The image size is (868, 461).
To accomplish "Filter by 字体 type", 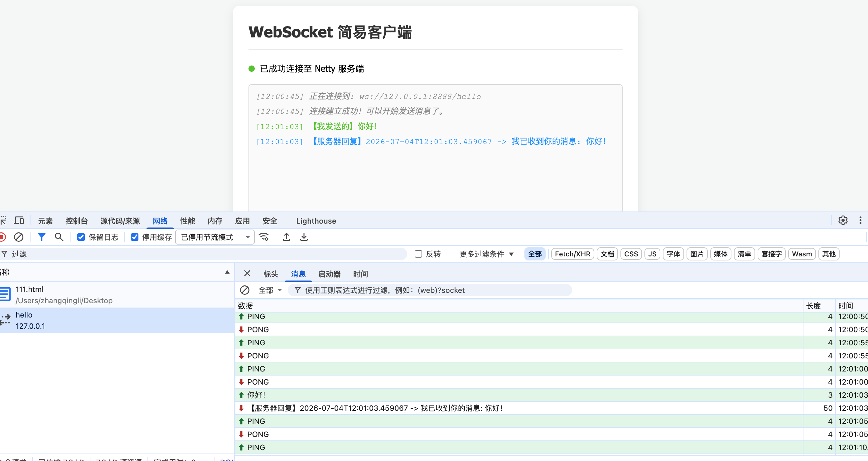I will [673, 254].
